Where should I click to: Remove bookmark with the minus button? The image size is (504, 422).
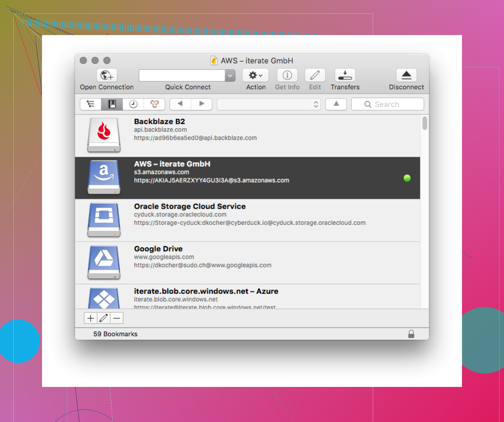(116, 318)
